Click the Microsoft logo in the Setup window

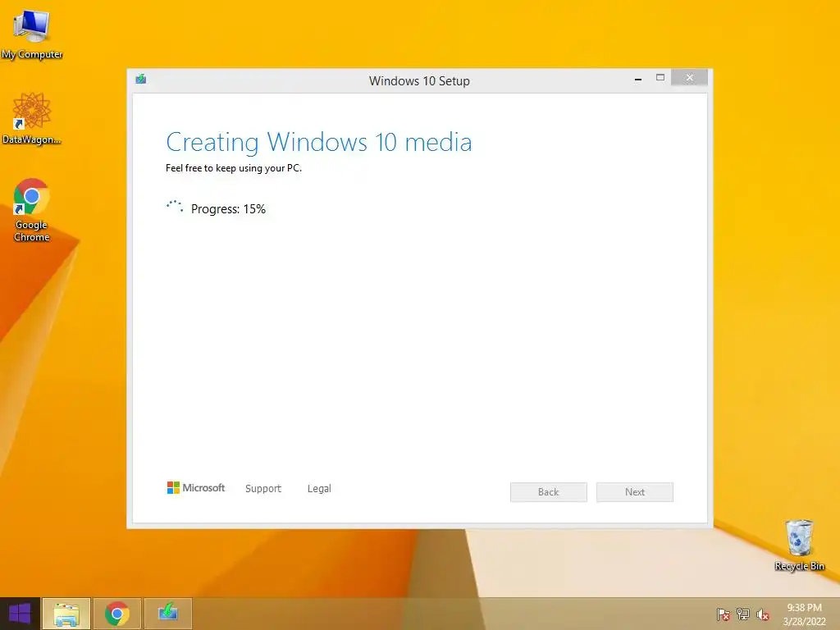tap(195, 487)
